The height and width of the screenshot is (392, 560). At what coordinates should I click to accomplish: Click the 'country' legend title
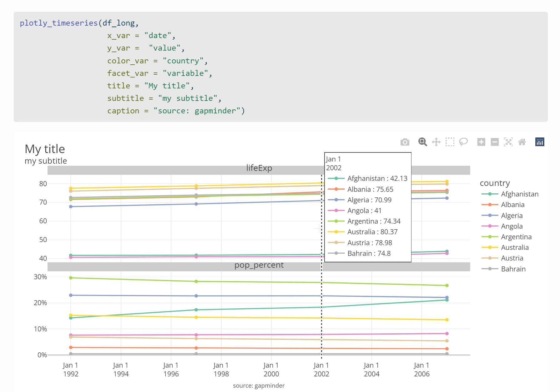point(495,183)
